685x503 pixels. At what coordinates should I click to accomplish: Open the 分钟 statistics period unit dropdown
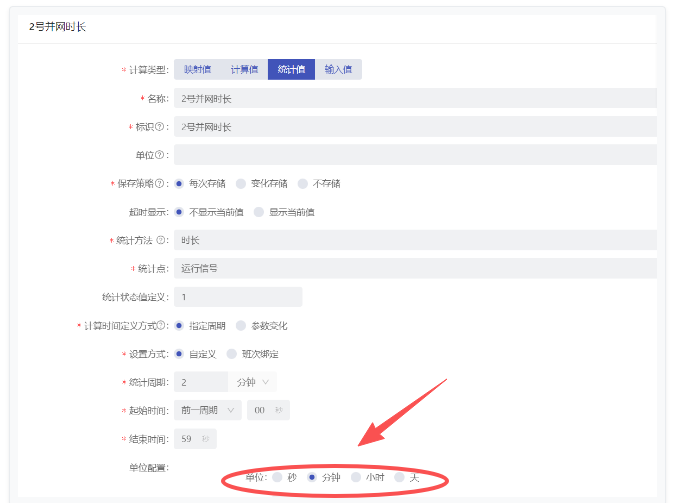coord(254,382)
